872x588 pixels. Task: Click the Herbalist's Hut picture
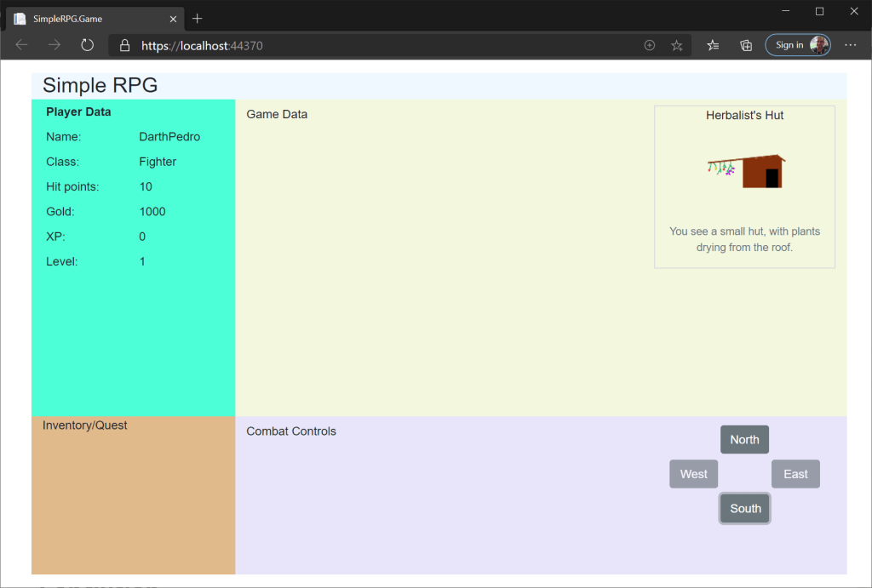746,171
